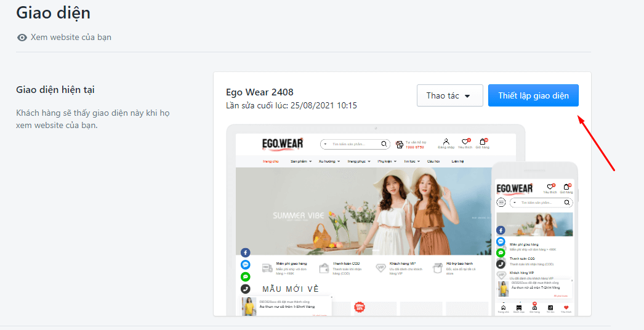Close the purchase popup in mobile preview
The width and height of the screenshot is (644, 330).
572,281
